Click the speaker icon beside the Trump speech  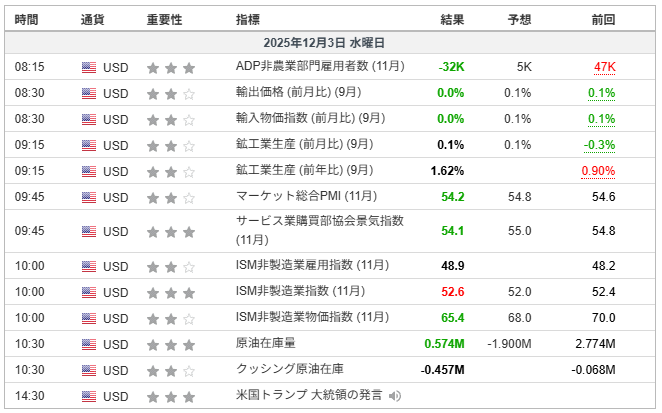click(396, 396)
